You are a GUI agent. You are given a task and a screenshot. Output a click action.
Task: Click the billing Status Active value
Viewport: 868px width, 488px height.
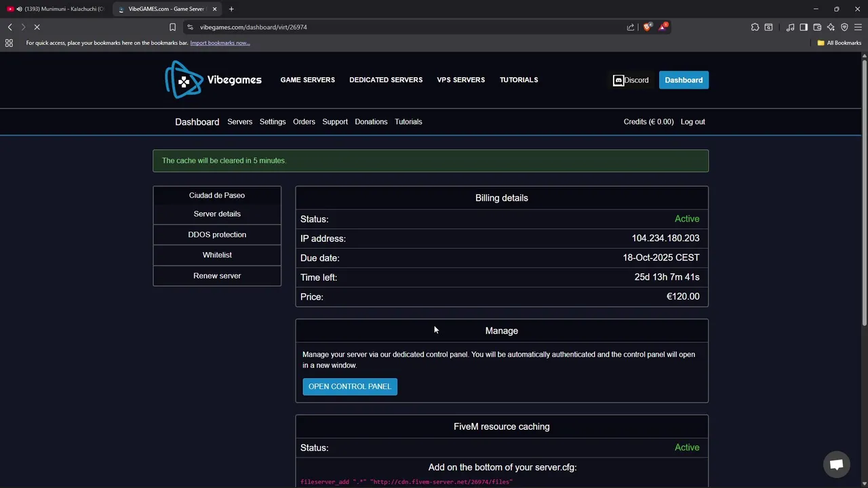point(687,219)
